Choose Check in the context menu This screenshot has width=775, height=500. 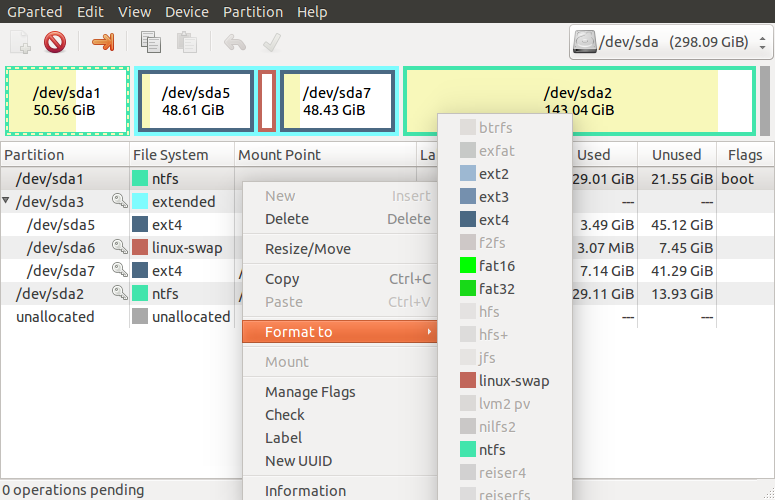click(x=340, y=415)
